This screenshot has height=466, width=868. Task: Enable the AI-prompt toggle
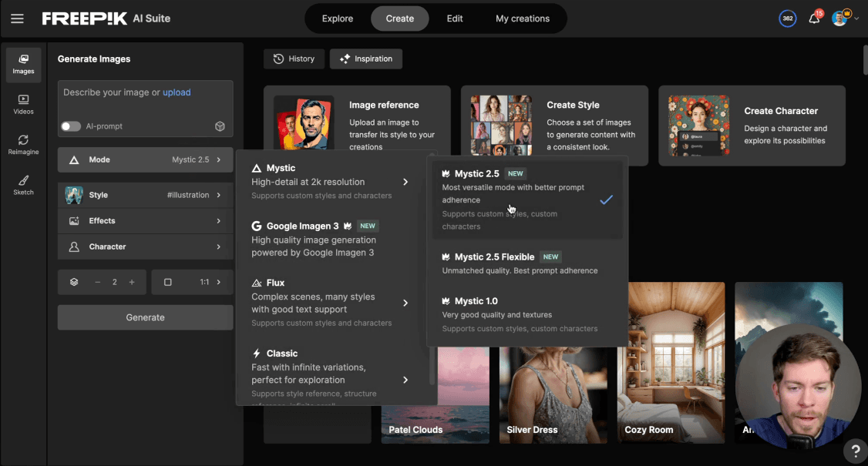click(x=71, y=125)
